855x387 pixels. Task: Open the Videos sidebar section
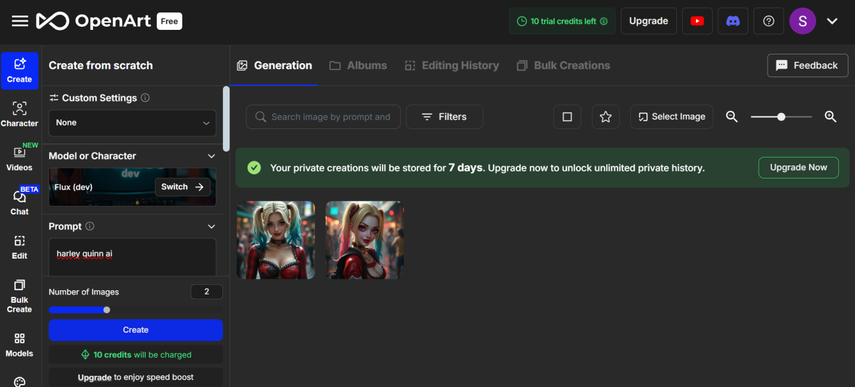point(20,159)
